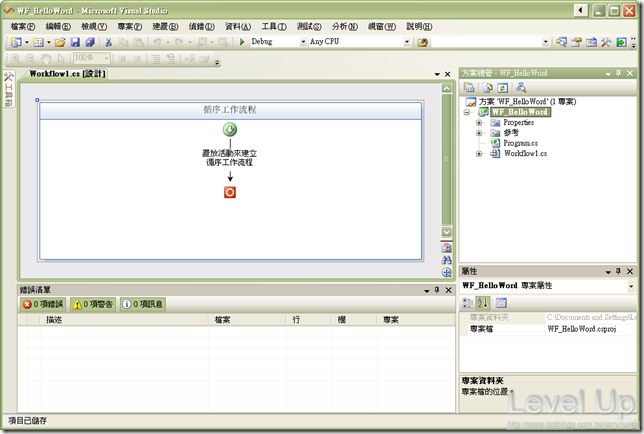This screenshot has height=434, width=644.
Task: Click the designer scroll down arrow
Action: [446, 232]
